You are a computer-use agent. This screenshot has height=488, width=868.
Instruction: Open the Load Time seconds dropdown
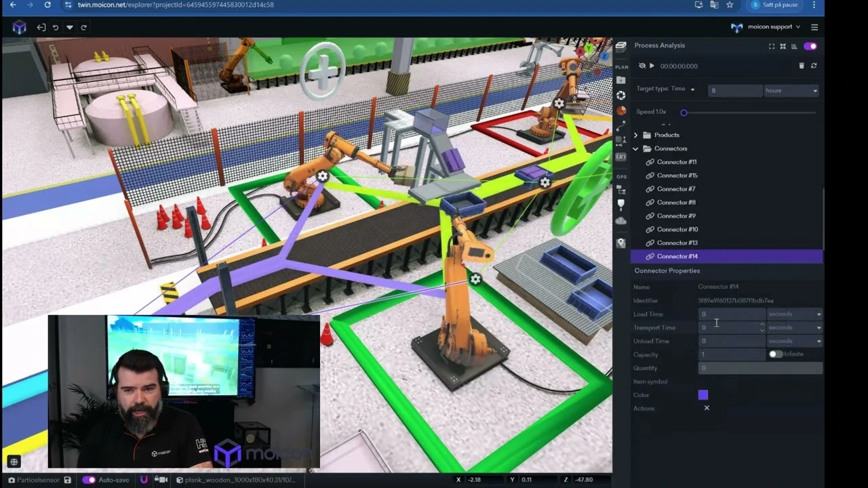(x=795, y=314)
